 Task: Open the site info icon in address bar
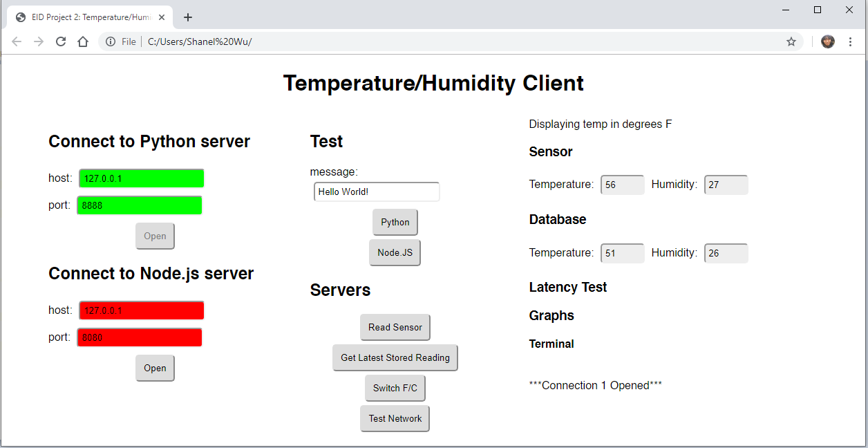coord(113,41)
